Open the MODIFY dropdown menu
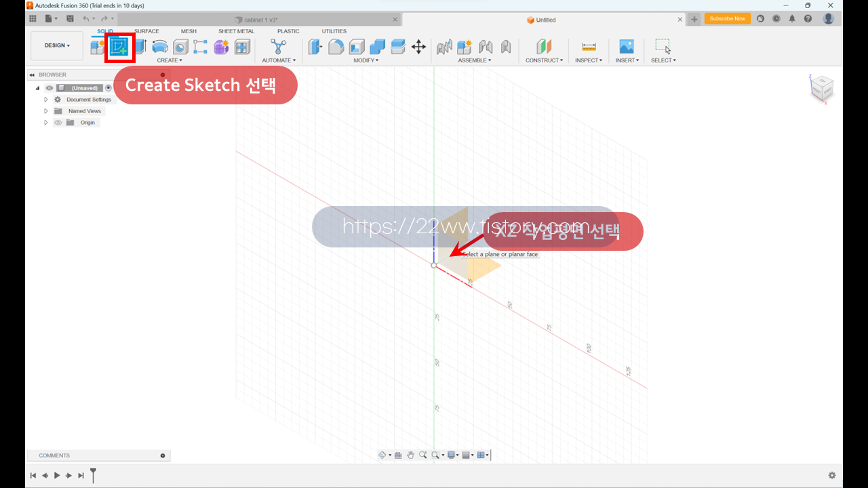Image resolution: width=868 pixels, height=488 pixels. point(366,60)
